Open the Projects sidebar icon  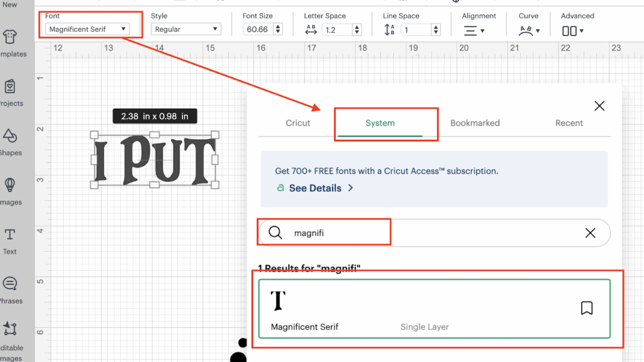11,91
